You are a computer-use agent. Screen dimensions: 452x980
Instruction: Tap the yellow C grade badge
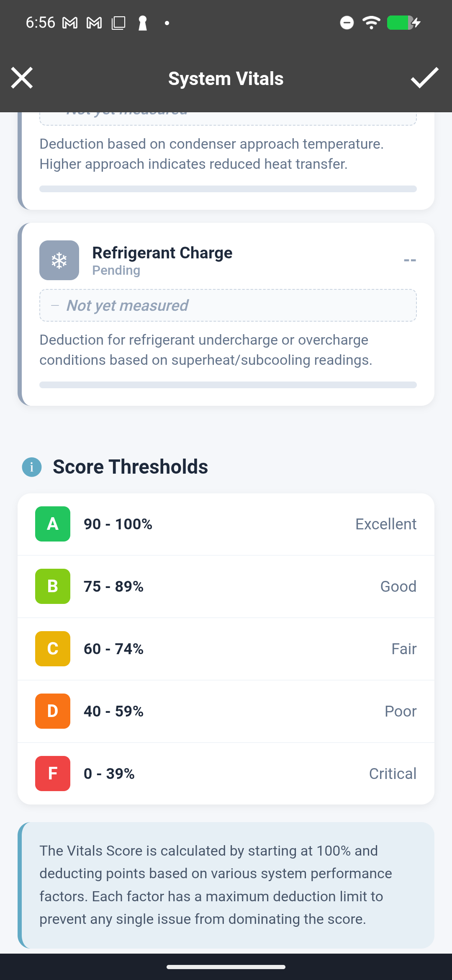[x=52, y=649]
